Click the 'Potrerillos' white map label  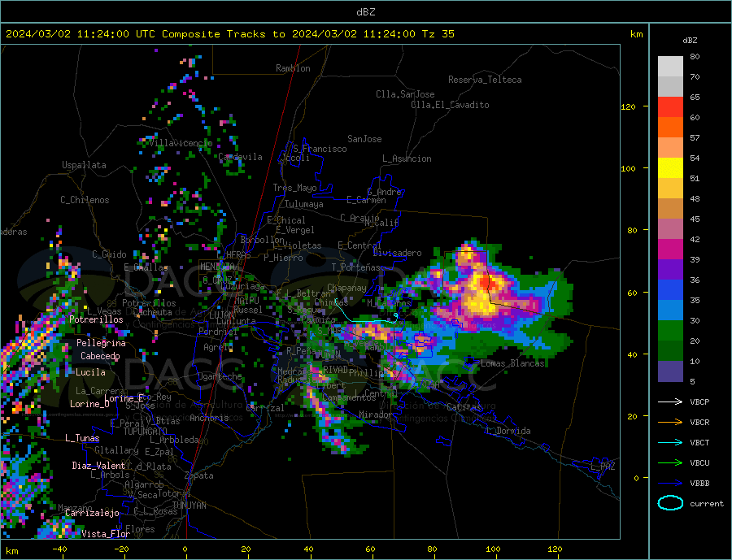[96, 319]
